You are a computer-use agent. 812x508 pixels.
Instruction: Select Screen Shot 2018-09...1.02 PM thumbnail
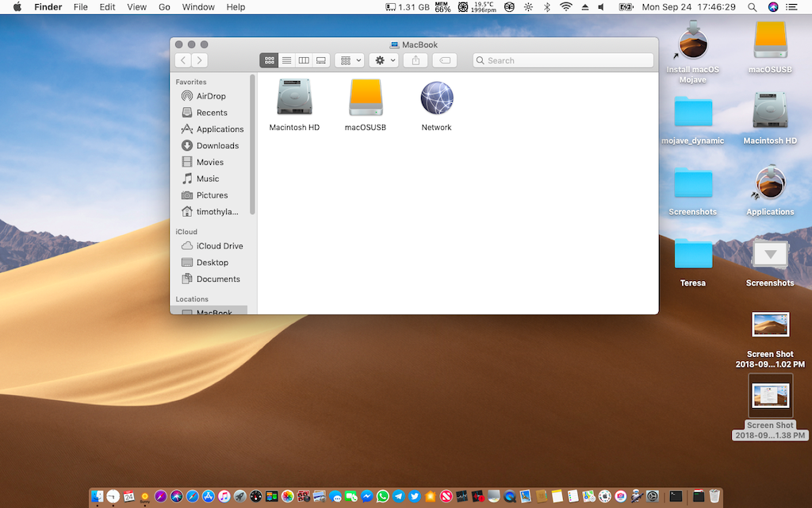point(770,325)
